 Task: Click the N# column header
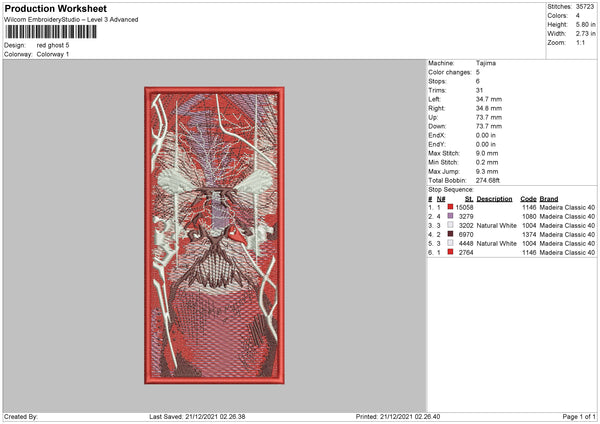441,198
